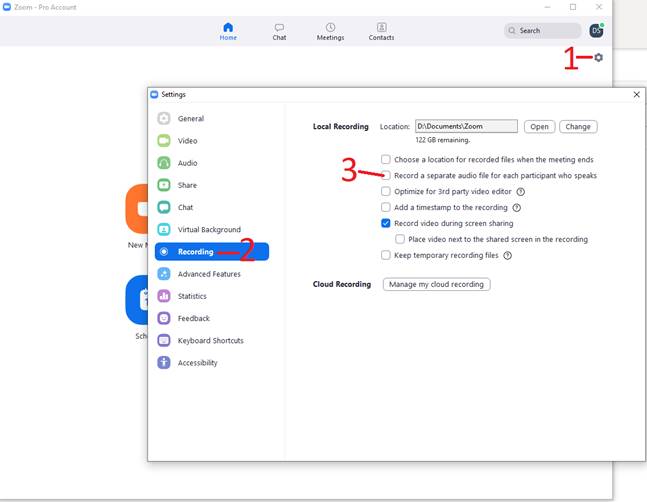Click the recording Location path field
Image resolution: width=647 pixels, height=502 pixels.
tap(466, 126)
